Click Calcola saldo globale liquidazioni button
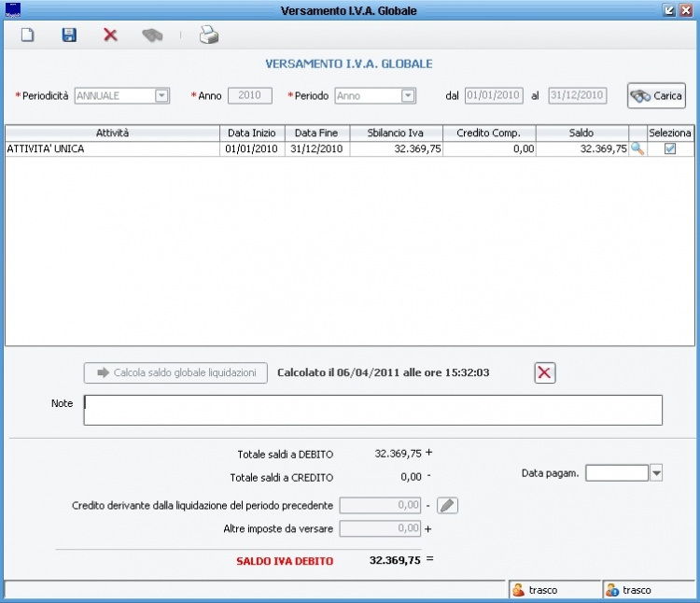Viewport: 700px width, 603px height. tap(176, 373)
